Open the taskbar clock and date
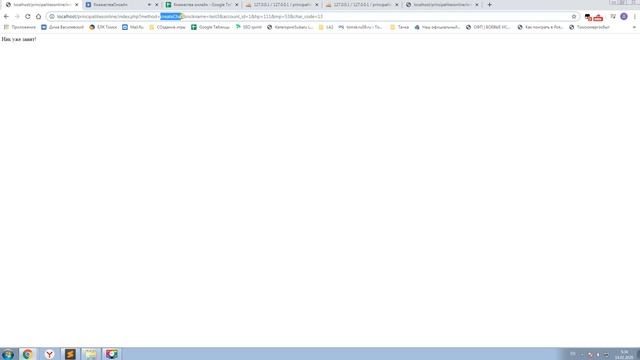Image resolution: width=640 pixels, height=360 pixels. coord(624,354)
